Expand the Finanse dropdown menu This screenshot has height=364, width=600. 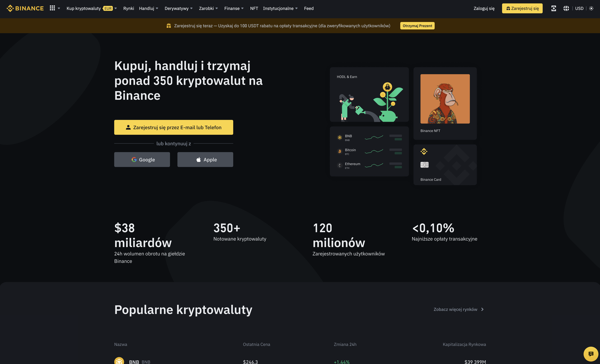234,8
